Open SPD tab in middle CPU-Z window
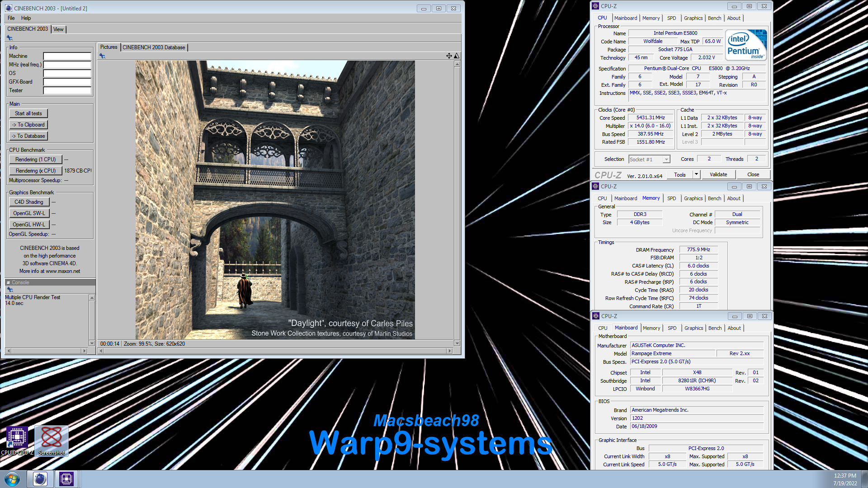Image resolution: width=868 pixels, height=488 pixels. point(672,198)
